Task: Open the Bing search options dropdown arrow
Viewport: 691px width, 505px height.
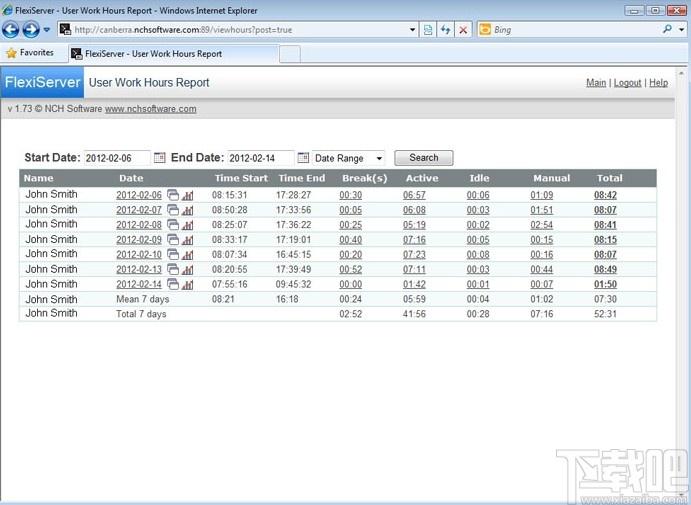Action: coord(682,30)
